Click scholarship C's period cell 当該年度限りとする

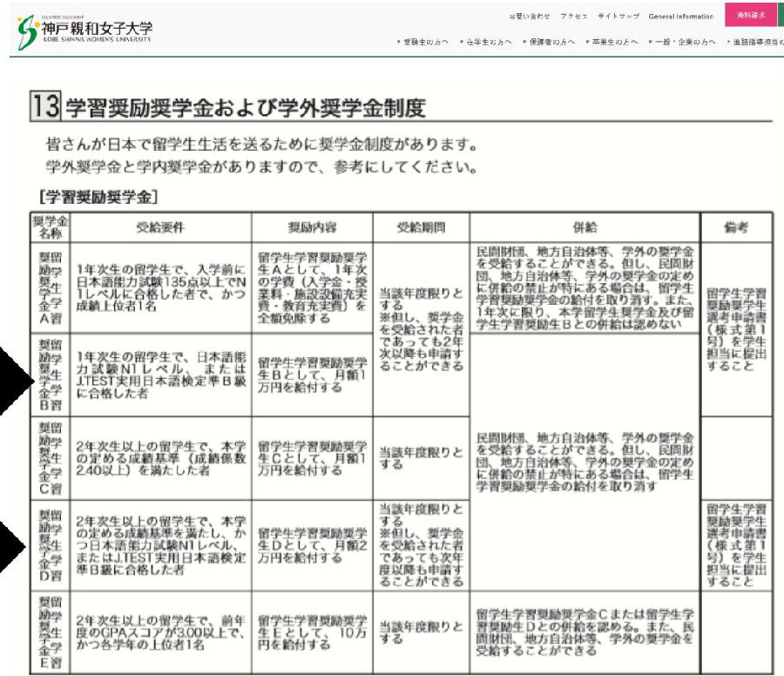421,458
